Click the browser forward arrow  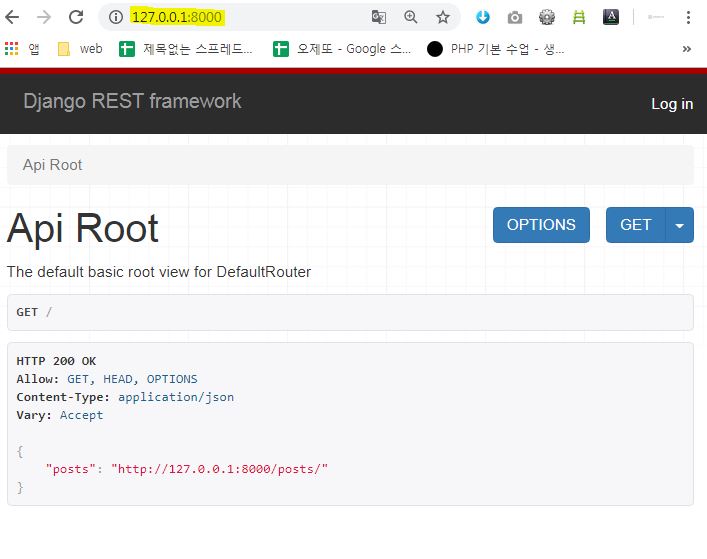click(44, 17)
